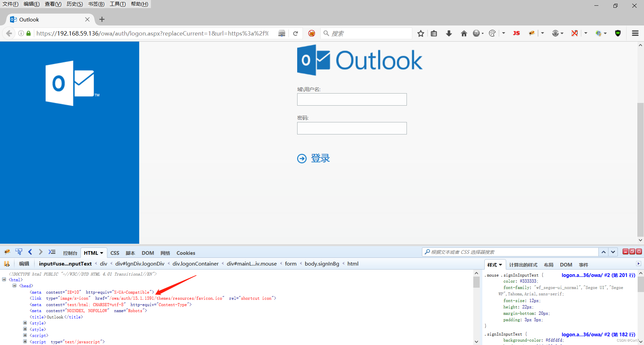This screenshot has height=345, width=644.
Task: Open the 工具(T) menu
Action: click(118, 4)
